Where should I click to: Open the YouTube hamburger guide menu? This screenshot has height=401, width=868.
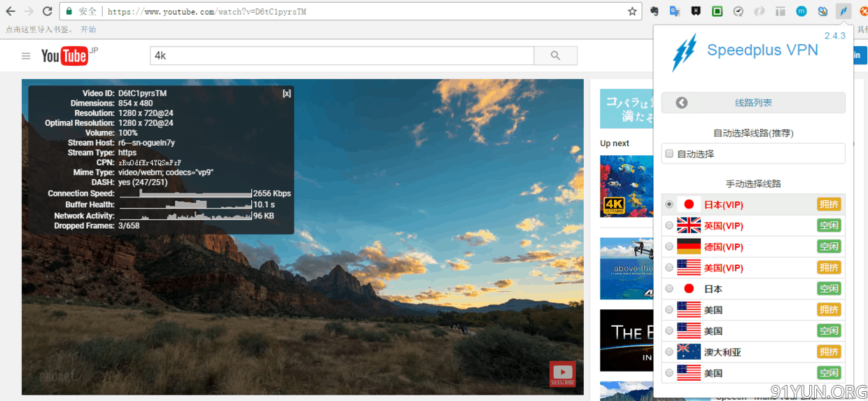pos(26,56)
